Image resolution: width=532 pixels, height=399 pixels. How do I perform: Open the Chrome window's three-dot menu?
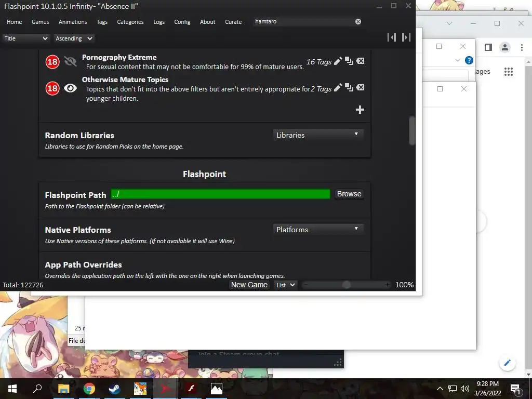pos(522,47)
